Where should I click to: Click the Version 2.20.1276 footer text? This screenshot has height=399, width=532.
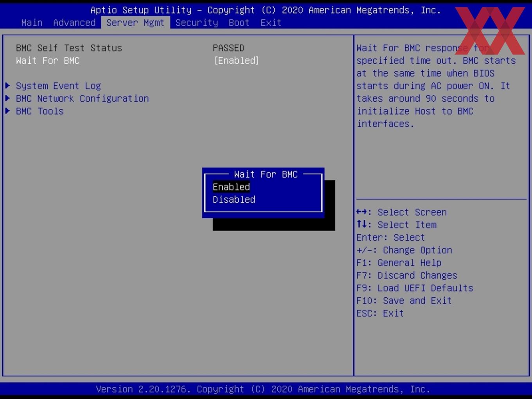tap(263, 389)
